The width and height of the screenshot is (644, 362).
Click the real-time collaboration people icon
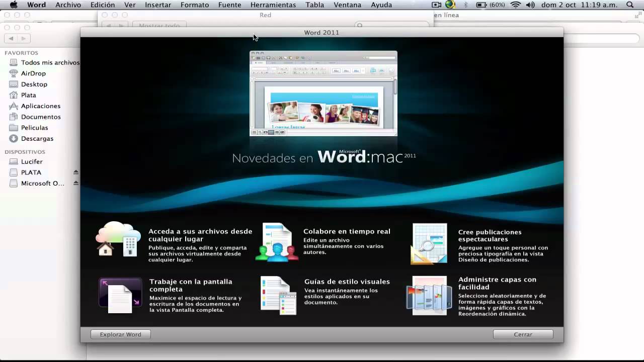click(277, 242)
